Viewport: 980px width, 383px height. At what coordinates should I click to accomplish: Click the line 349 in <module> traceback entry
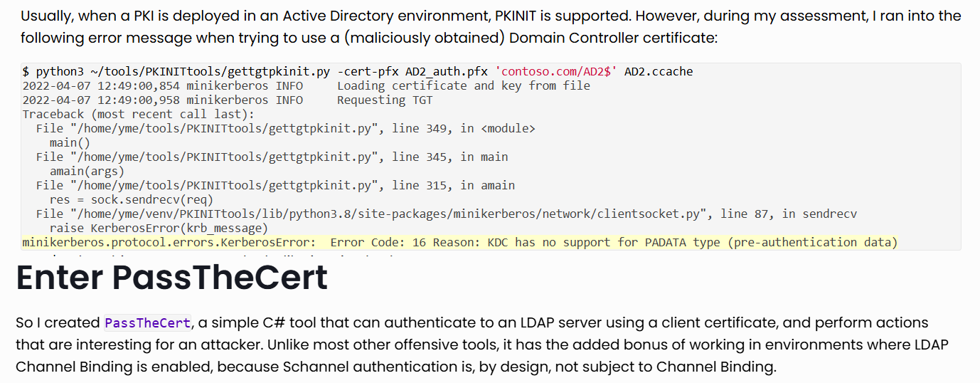pyautogui.click(x=285, y=129)
